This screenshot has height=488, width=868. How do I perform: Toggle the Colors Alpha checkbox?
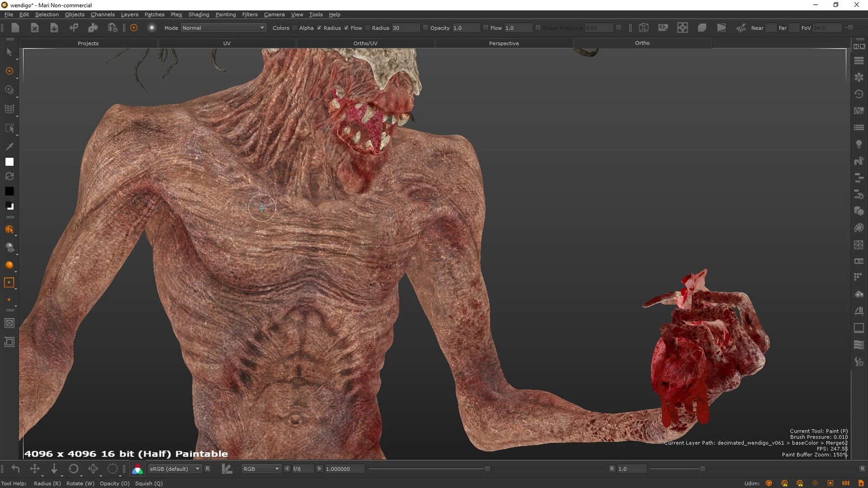click(295, 28)
